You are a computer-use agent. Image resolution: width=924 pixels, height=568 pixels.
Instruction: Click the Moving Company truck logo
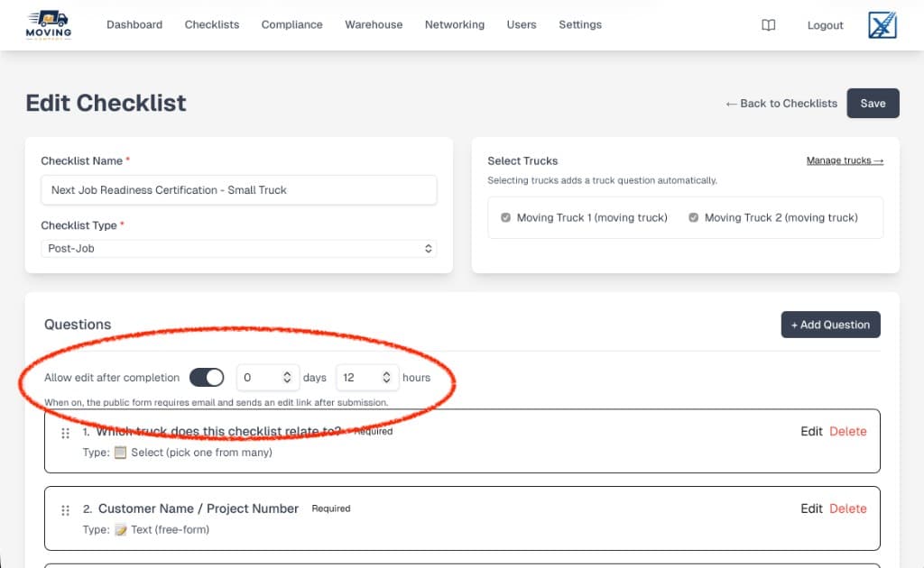tap(49, 24)
